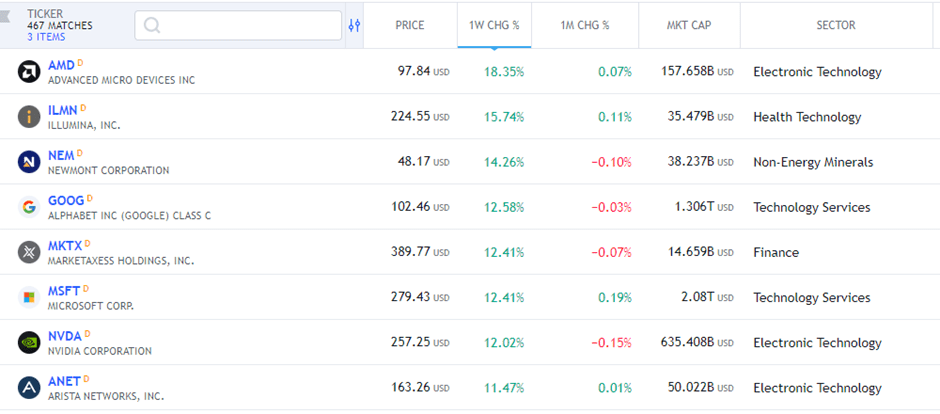Click the Google logo icon
The height and width of the screenshot is (414, 940).
click(29, 207)
